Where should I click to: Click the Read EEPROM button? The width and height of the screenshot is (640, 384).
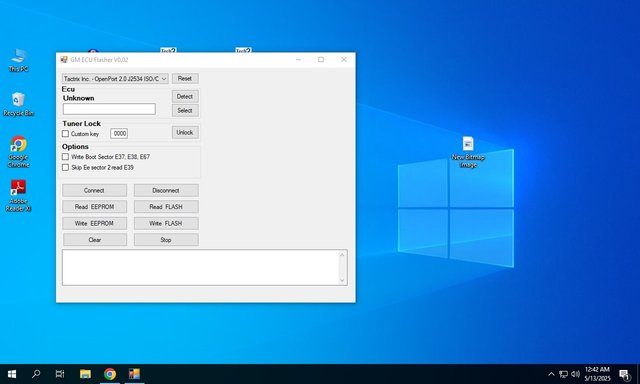[94, 207]
